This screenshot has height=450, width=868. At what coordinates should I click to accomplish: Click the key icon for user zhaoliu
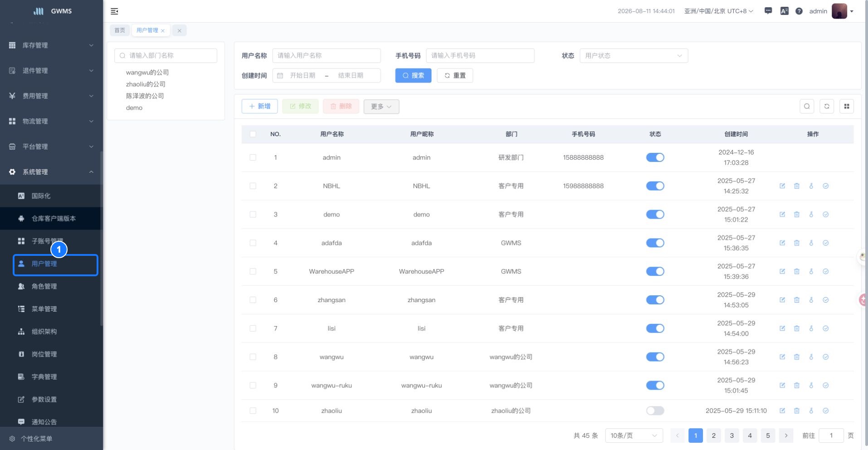pyautogui.click(x=811, y=411)
